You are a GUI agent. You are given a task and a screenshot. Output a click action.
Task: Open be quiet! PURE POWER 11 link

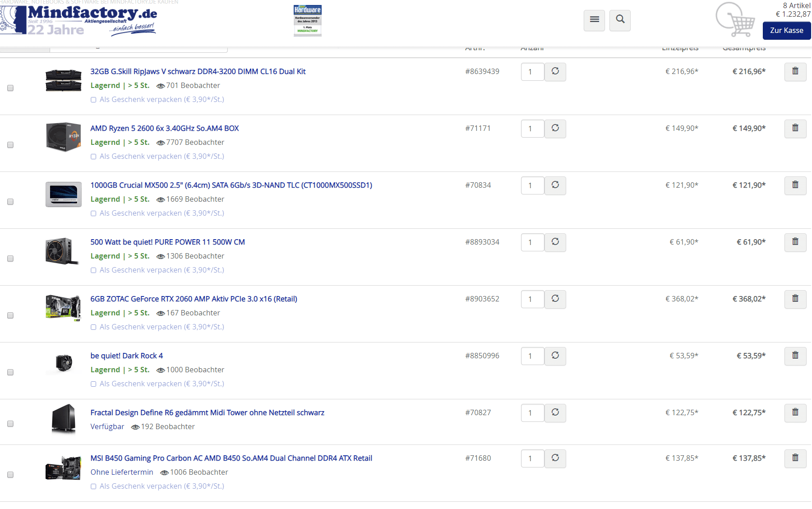(x=168, y=242)
